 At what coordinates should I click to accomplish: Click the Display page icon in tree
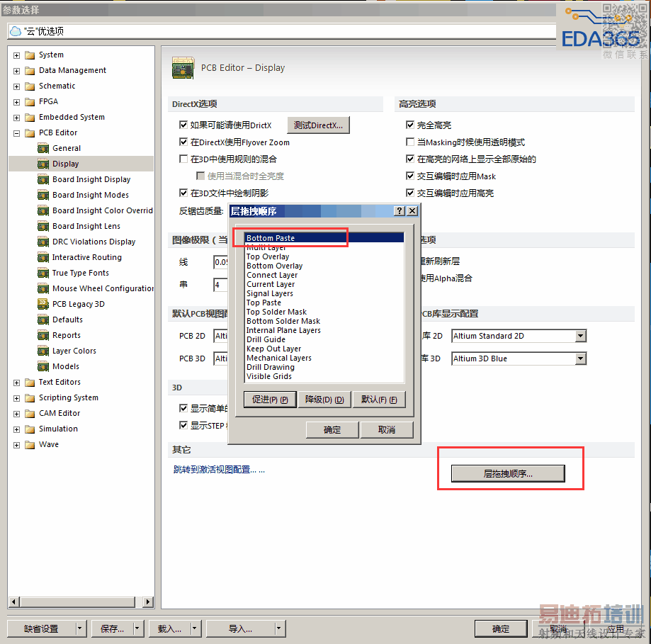(43, 164)
